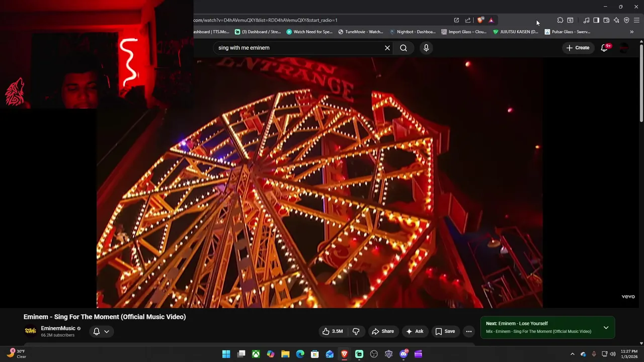Click the YouTube search magnifier button
The image size is (644, 362).
pyautogui.click(x=404, y=48)
